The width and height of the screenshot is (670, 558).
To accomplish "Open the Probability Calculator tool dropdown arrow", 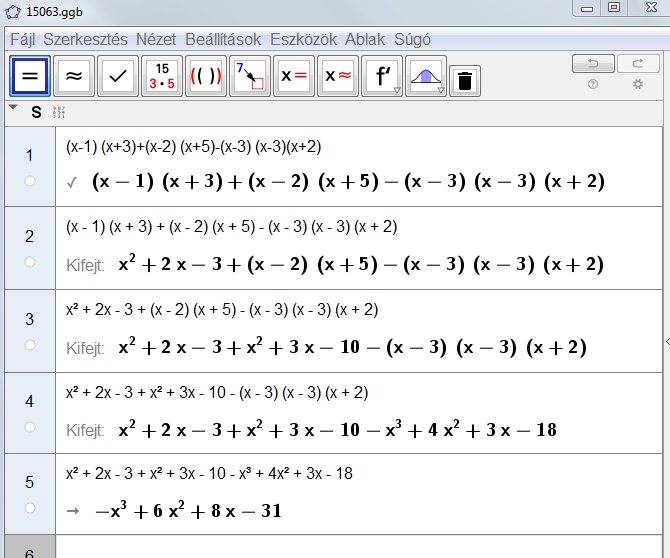I will [441, 90].
